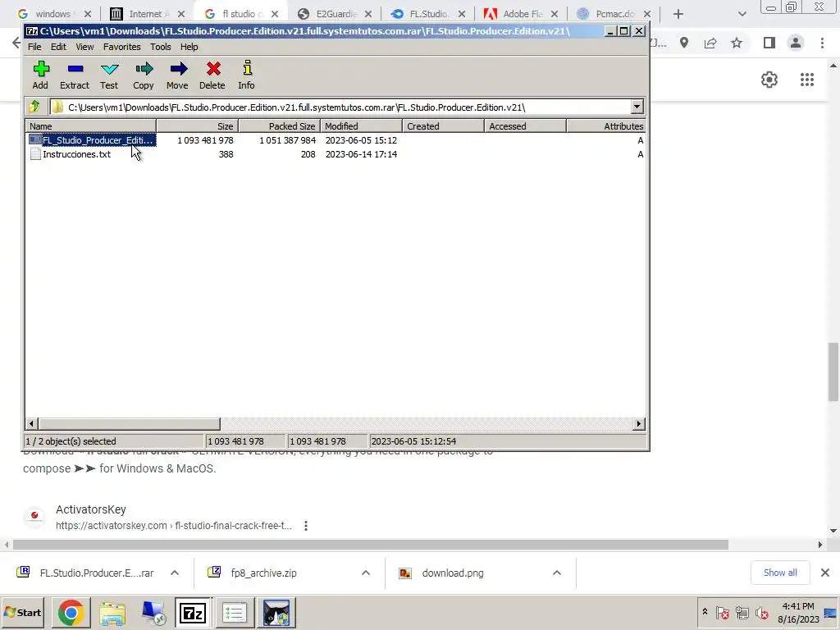Screen dimensions: 840x630
Task: Go up one folder level
Action: click(x=34, y=107)
